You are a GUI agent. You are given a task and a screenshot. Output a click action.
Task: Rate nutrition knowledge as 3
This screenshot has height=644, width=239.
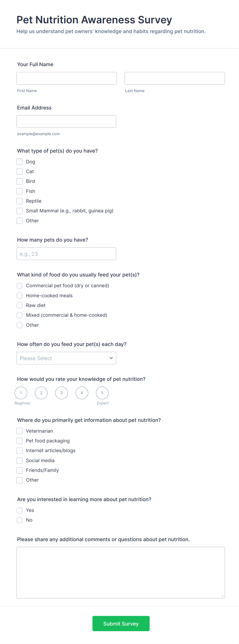coord(61,393)
